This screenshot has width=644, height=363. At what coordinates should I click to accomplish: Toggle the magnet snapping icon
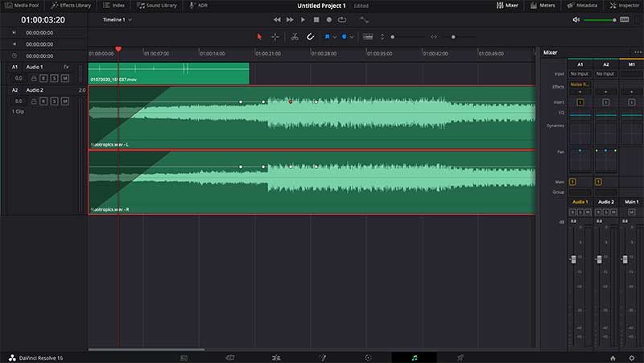click(x=310, y=36)
